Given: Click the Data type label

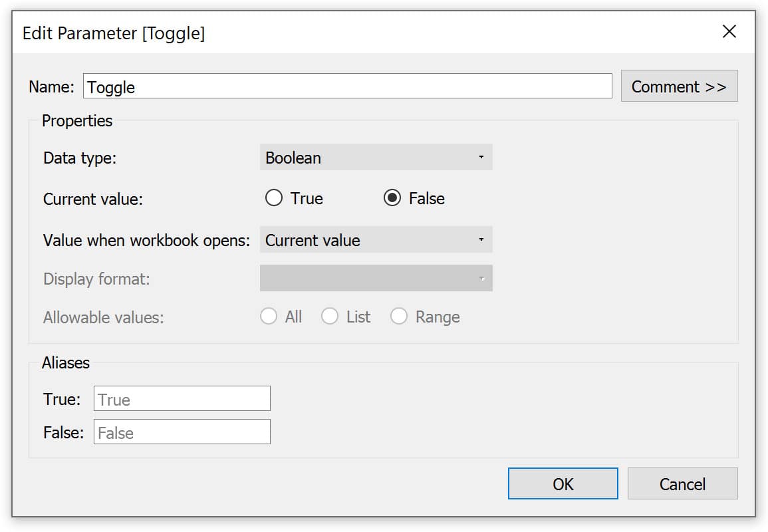Looking at the screenshot, I should coord(80,158).
